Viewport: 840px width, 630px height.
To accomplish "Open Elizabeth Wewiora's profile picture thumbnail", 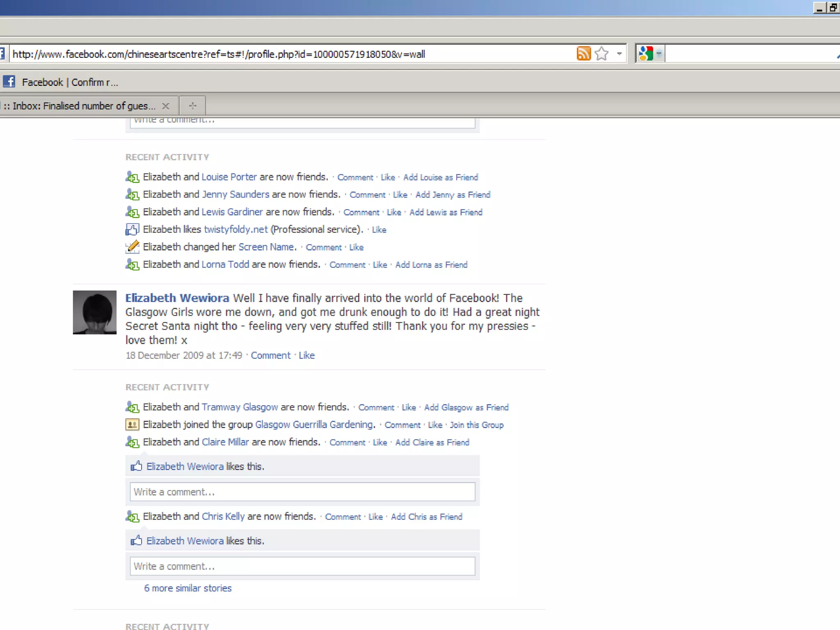I will click(x=95, y=312).
